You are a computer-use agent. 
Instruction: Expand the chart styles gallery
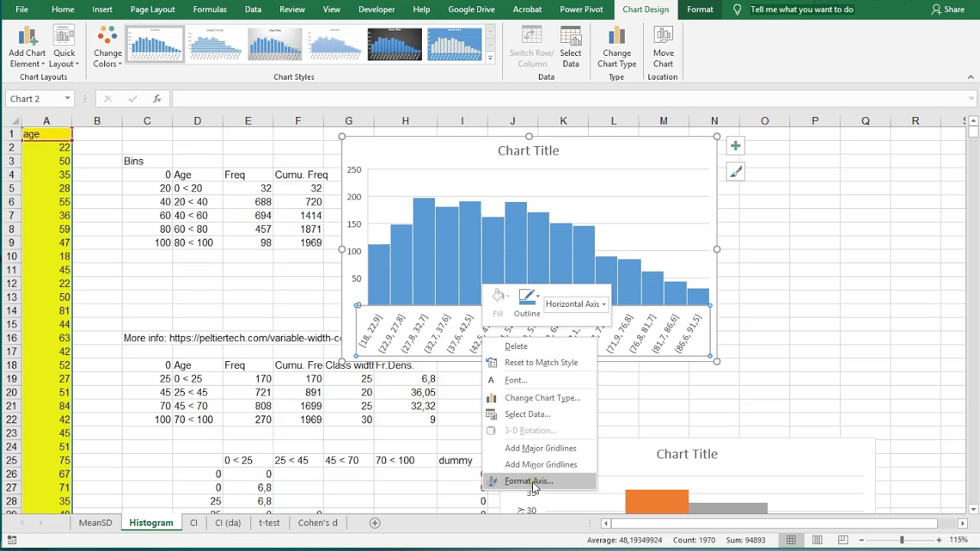pos(490,58)
